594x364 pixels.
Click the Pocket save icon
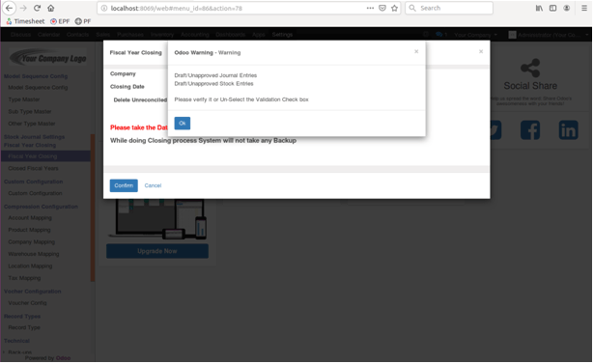click(382, 8)
